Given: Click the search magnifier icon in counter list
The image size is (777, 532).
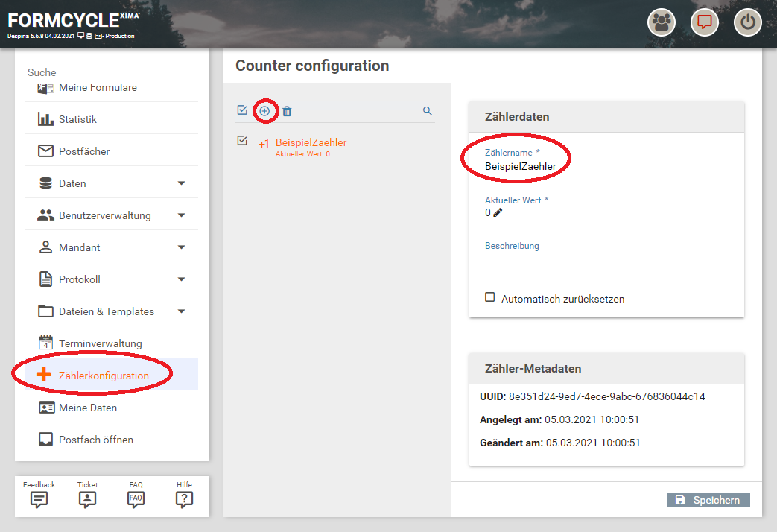Looking at the screenshot, I should [428, 111].
